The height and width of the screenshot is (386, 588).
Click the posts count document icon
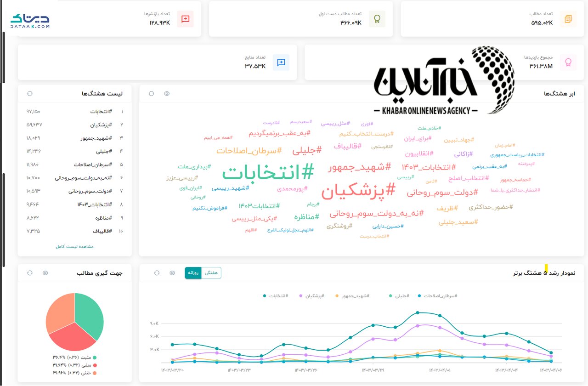(x=568, y=19)
